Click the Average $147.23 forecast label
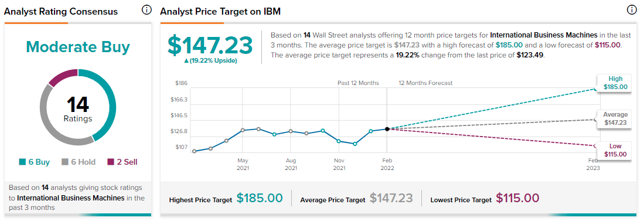Screen dimensions: 644x221 click(x=614, y=119)
